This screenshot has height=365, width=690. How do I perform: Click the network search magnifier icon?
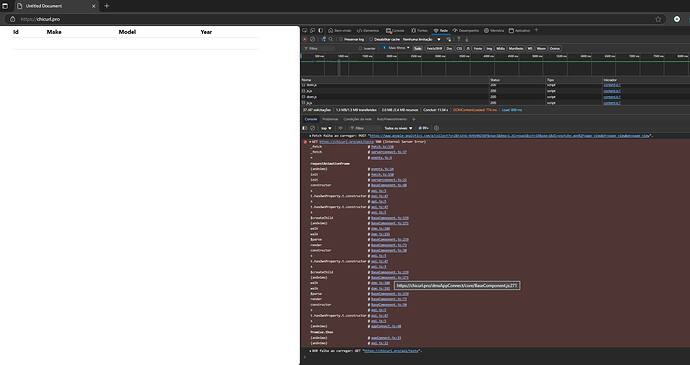pos(331,39)
